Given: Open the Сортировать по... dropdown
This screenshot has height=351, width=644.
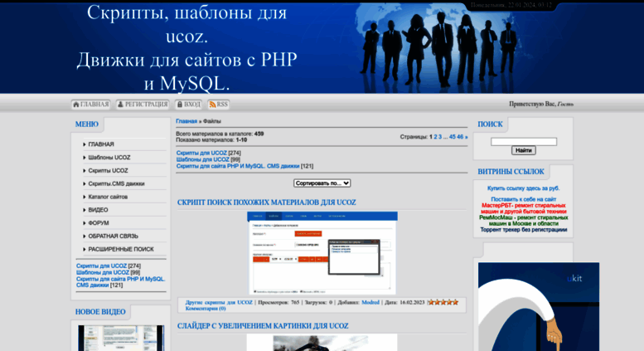Looking at the screenshot, I should click(322, 183).
